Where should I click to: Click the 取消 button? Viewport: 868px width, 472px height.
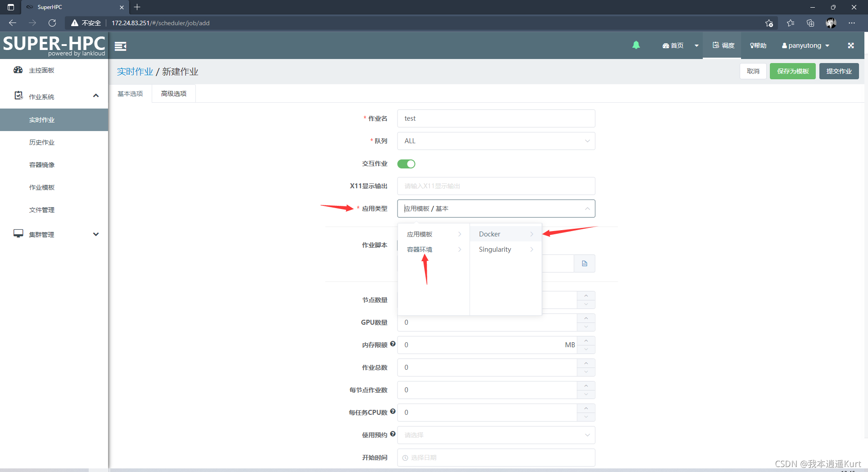click(753, 71)
